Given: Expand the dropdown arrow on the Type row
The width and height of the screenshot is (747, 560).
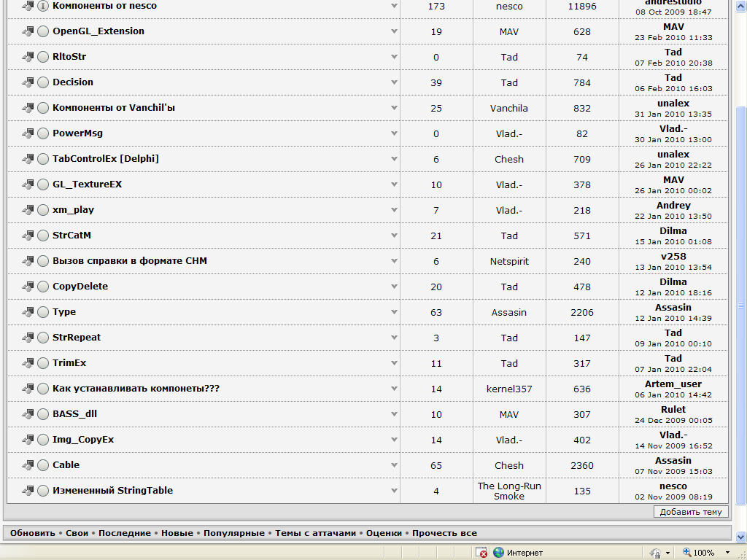Looking at the screenshot, I should coord(394,312).
